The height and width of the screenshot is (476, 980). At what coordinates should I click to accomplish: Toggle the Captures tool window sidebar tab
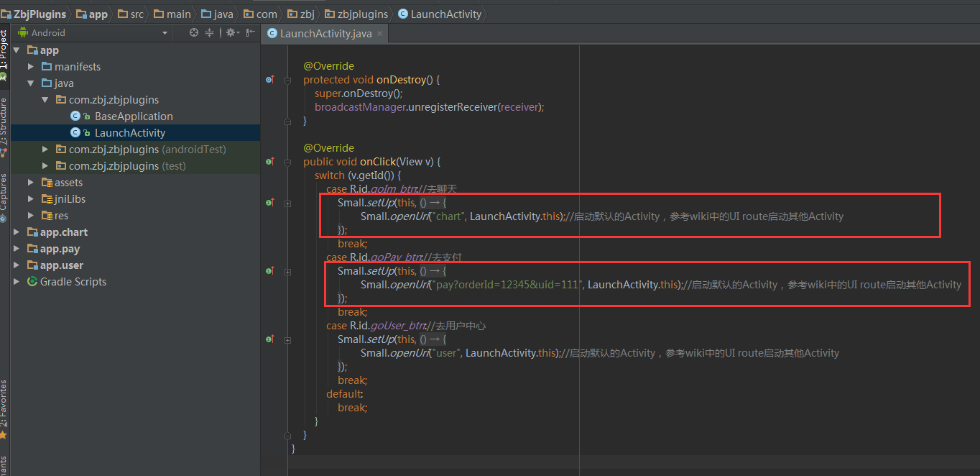4,196
